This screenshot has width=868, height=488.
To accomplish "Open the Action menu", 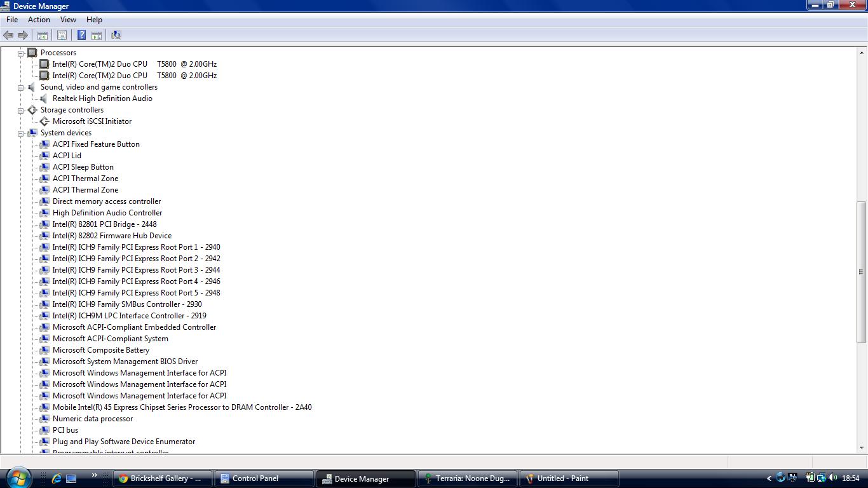I will pos(39,20).
